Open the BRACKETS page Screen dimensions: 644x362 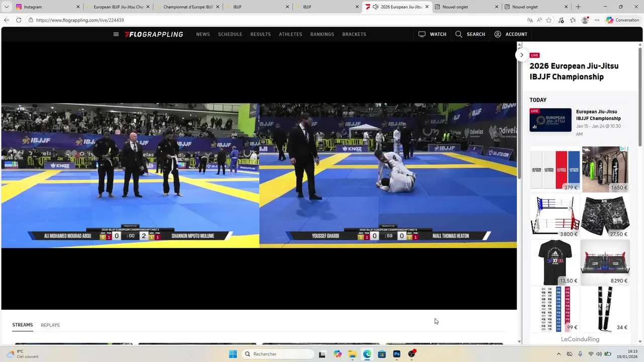click(x=354, y=34)
